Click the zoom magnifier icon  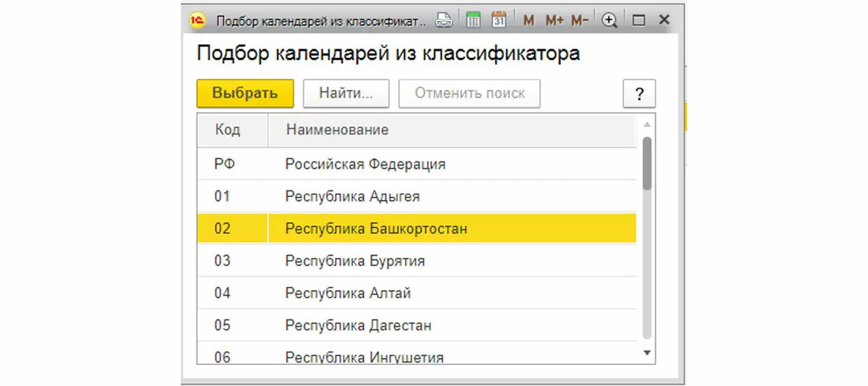[x=610, y=21]
